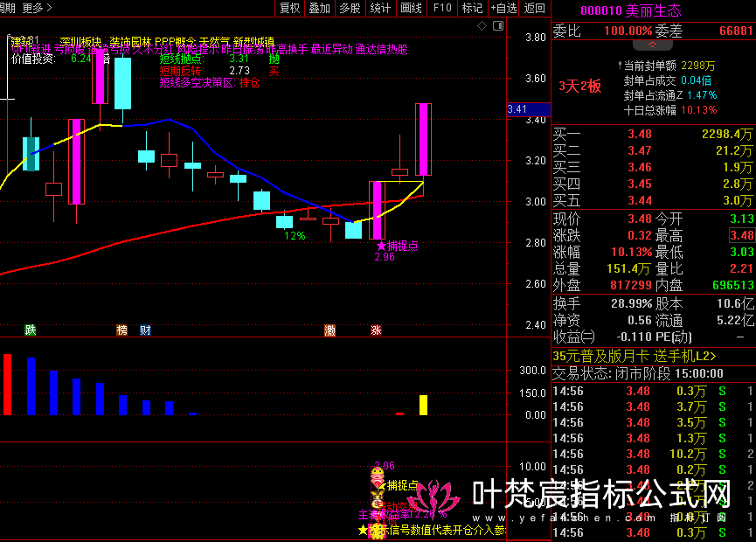The image size is (756, 542).
Task: Open the 复权 menu
Action: point(290,8)
